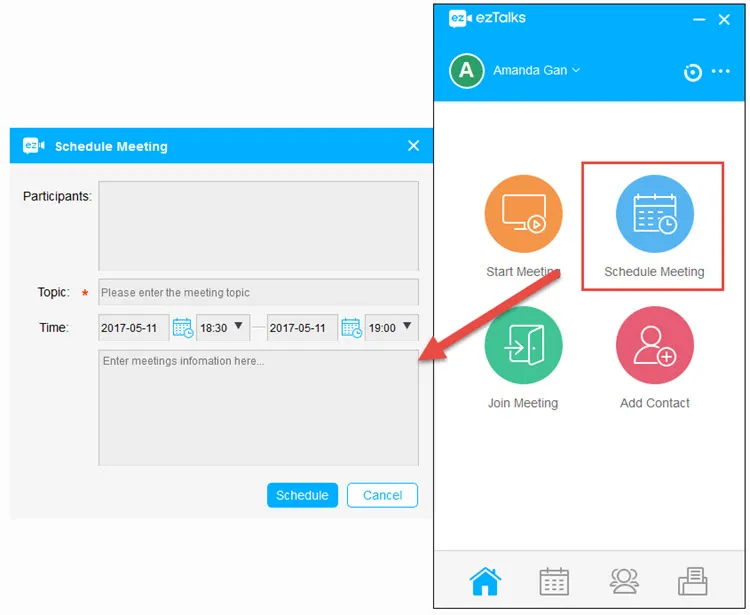750x615 pixels.
Task: Click the pink Add Contact icon
Action: pos(654,345)
